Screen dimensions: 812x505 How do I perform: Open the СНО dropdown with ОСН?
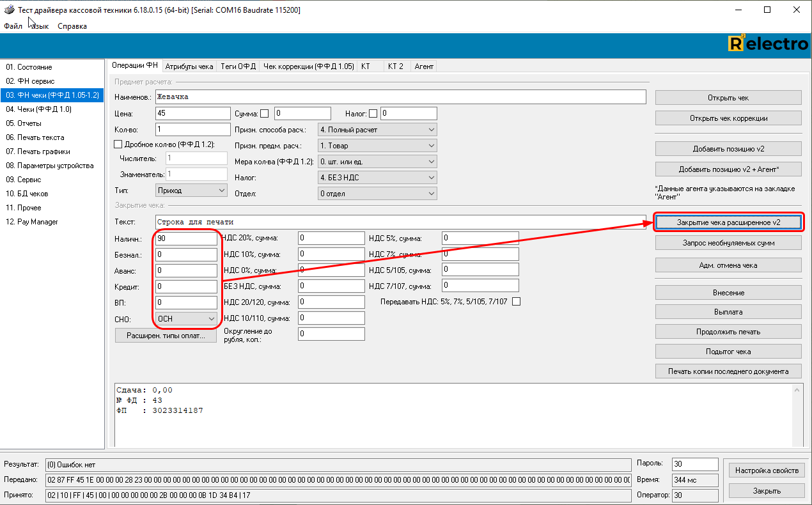click(x=187, y=318)
